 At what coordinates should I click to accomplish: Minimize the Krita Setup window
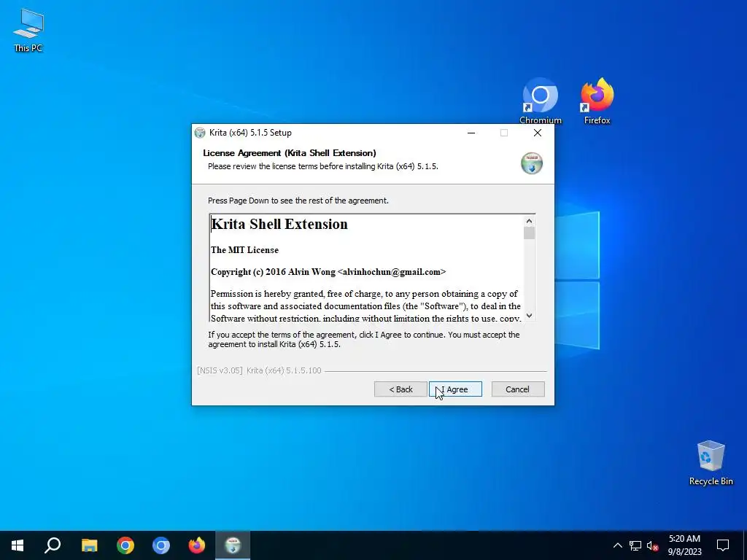pyautogui.click(x=471, y=133)
